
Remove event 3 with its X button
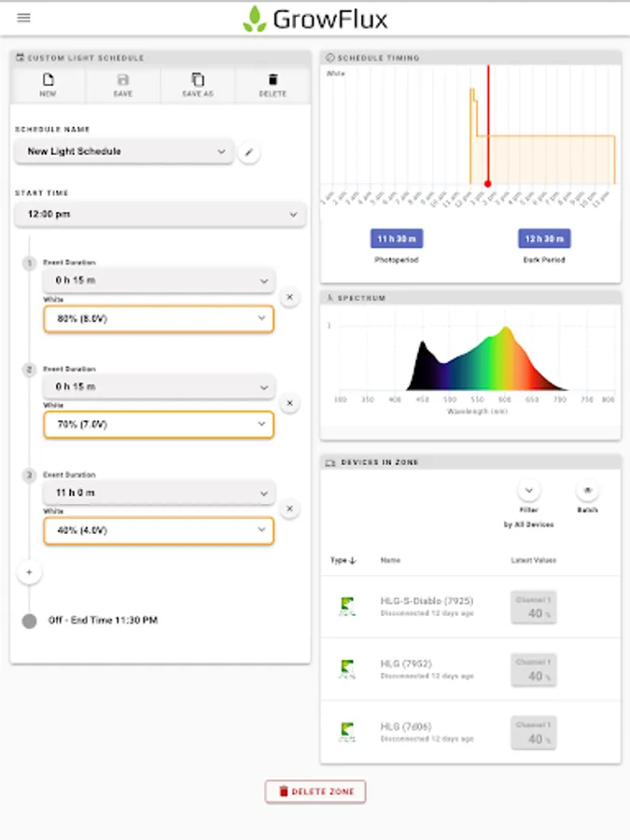point(290,509)
